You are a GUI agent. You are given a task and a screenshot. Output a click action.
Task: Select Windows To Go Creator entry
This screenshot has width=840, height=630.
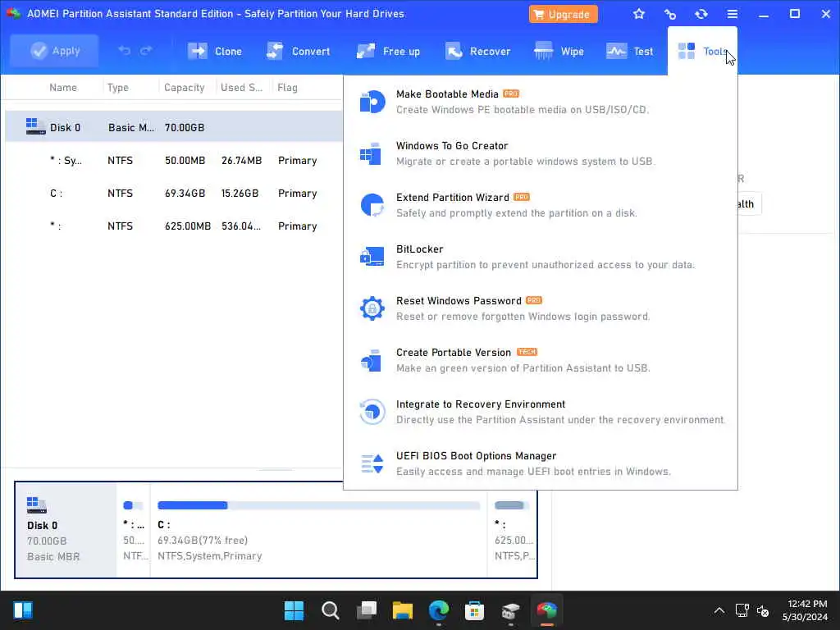coord(540,153)
